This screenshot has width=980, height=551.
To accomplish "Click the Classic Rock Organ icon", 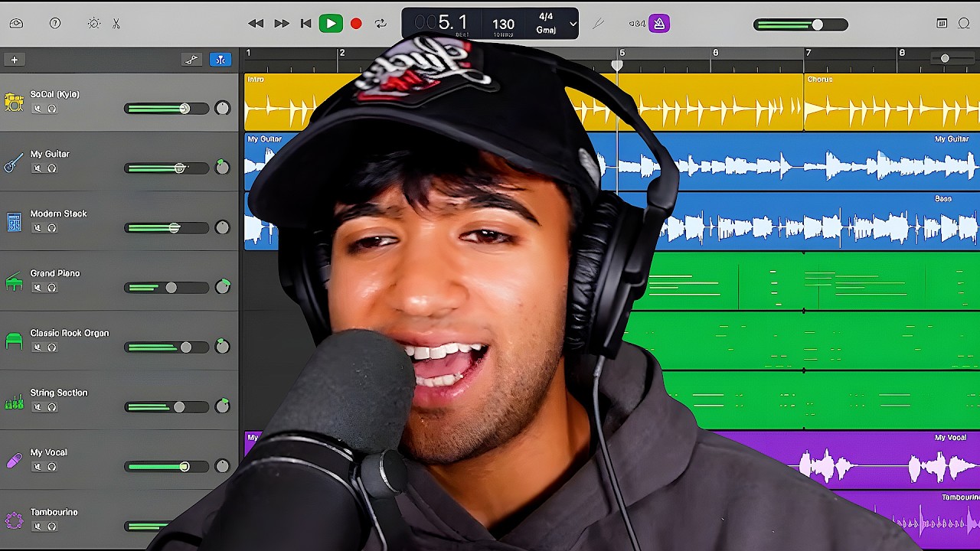I will 14,341.
